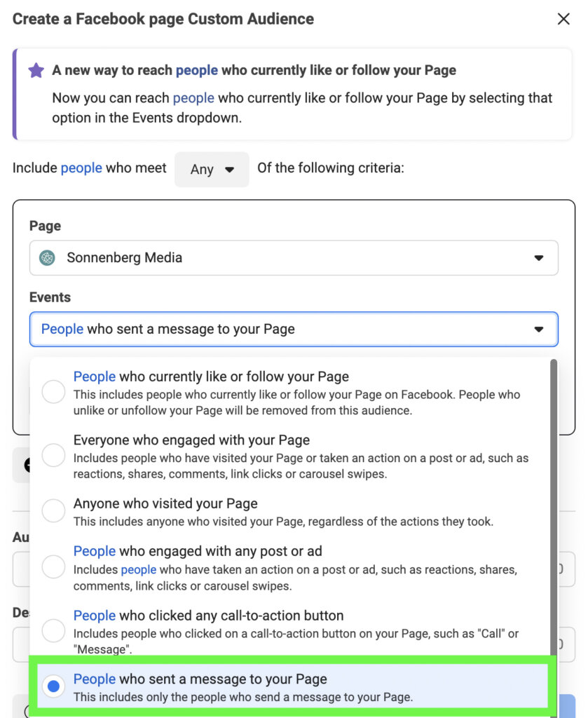This screenshot has height=718, width=588.
Task: Click the Sonnenberg Media page avatar
Action: [47, 258]
